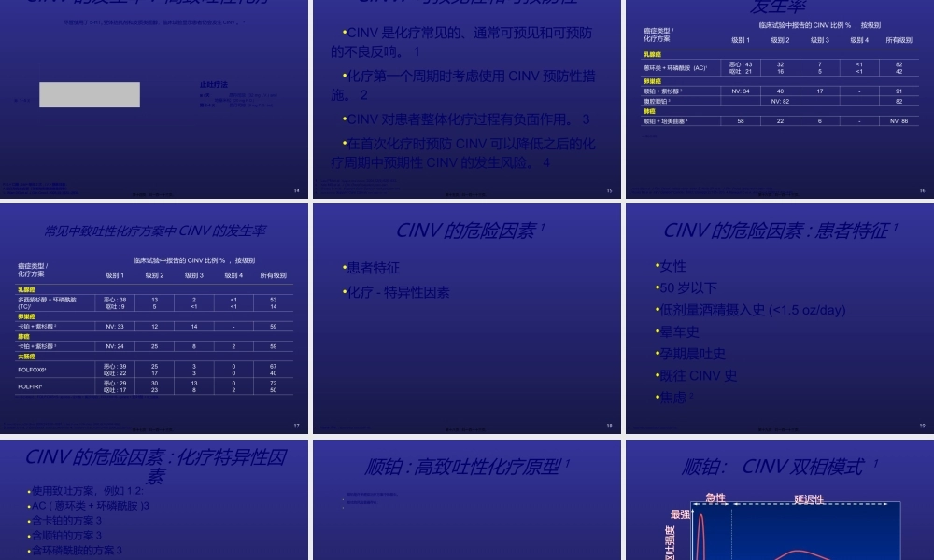
Task: Click the gray image placeholder on slide 14
Action: (x=90, y=94)
